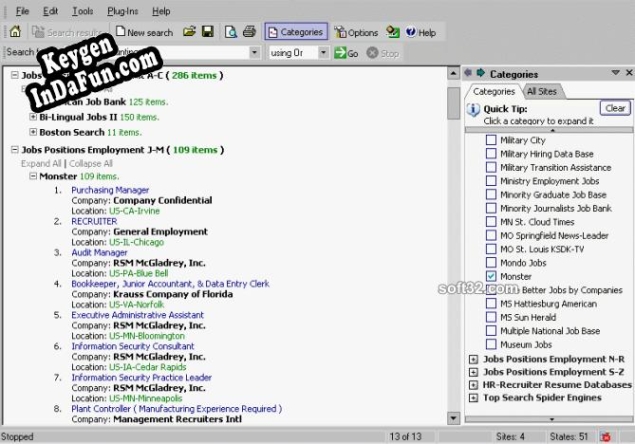Toggle the Categories toolbar button
The height and width of the screenshot is (444, 635).
click(296, 32)
